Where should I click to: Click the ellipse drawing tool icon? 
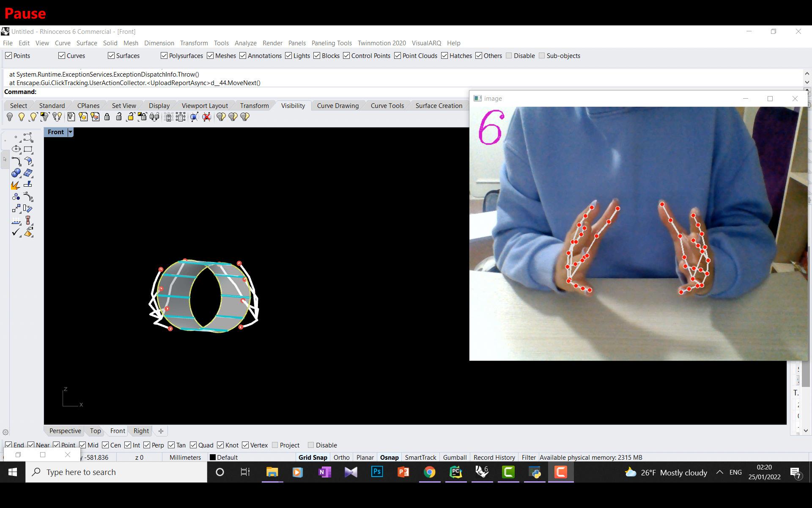(16, 149)
